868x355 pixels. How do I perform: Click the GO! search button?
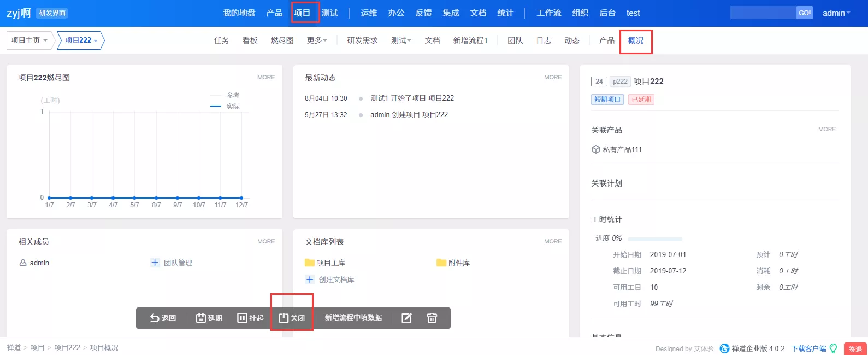click(805, 13)
